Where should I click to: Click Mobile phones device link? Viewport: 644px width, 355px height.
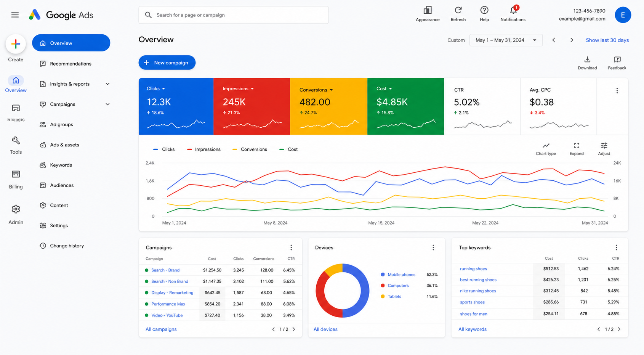[401, 275]
